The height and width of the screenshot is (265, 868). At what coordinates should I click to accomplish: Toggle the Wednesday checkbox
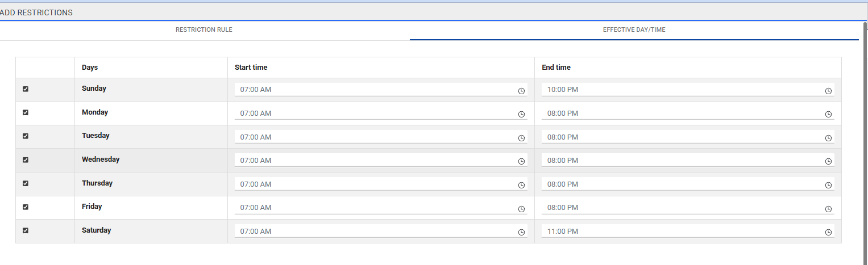pos(26,160)
